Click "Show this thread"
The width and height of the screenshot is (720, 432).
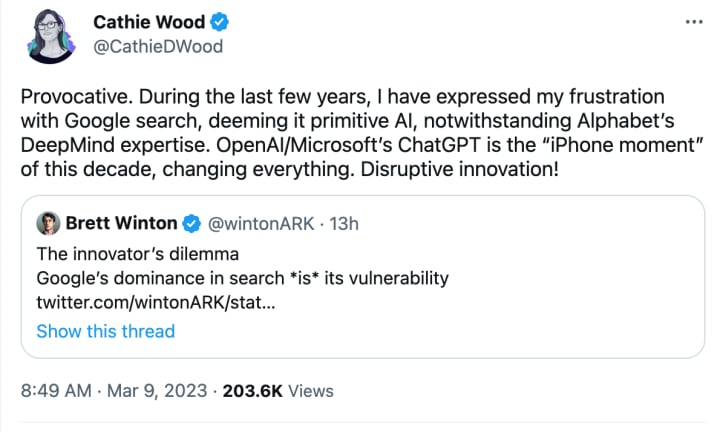click(105, 331)
